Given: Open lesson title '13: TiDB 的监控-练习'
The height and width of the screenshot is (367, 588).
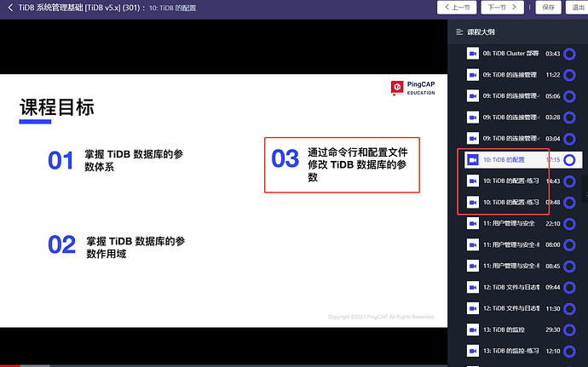Looking at the screenshot, I should (510, 351).
